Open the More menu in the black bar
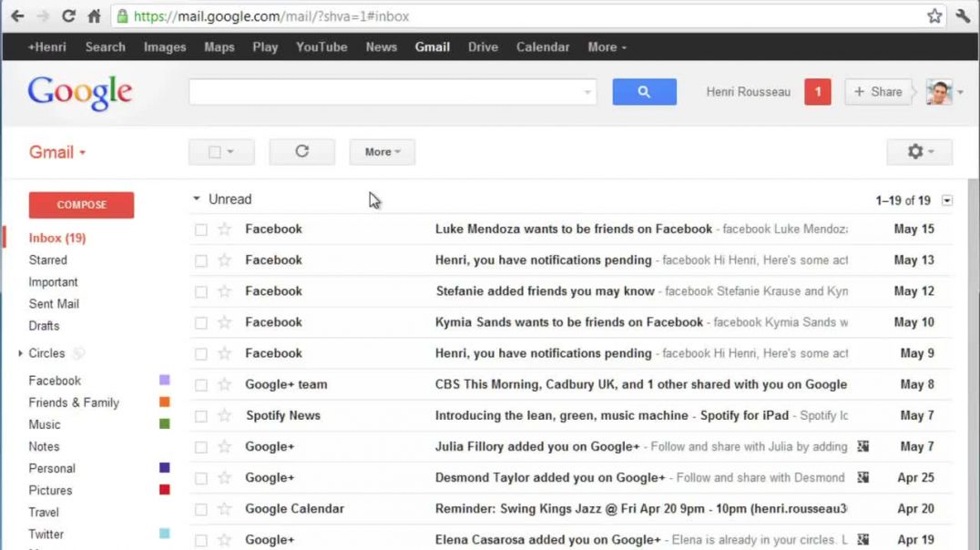Image resolution: width=980 pixels, height=550 pixels. click(x=607, y=46)
